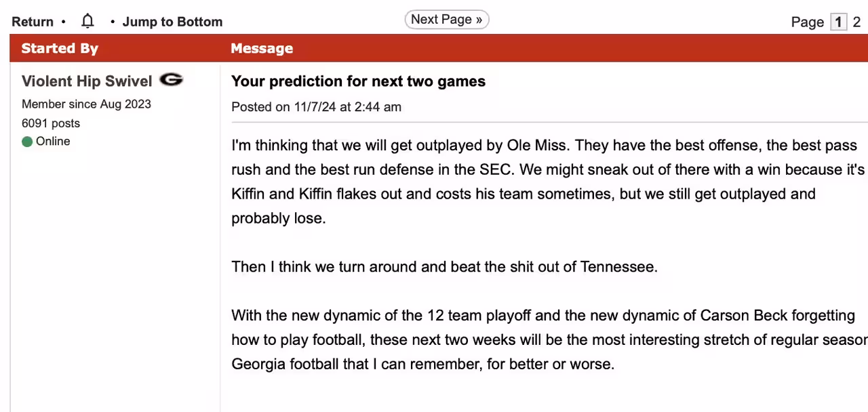Viewport: 868px width, 412px height.
Task: Click the 6091 posts count
Action: pos(51,123)
